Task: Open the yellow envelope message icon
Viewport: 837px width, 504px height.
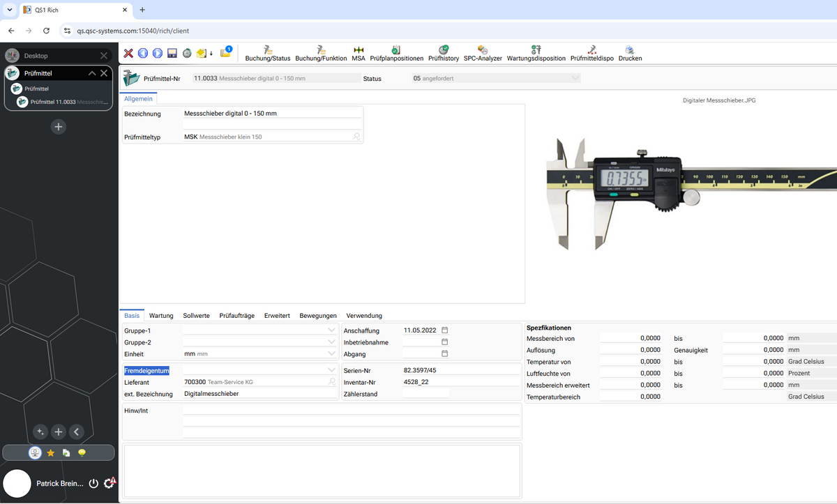Action: [x=203, y=53]
